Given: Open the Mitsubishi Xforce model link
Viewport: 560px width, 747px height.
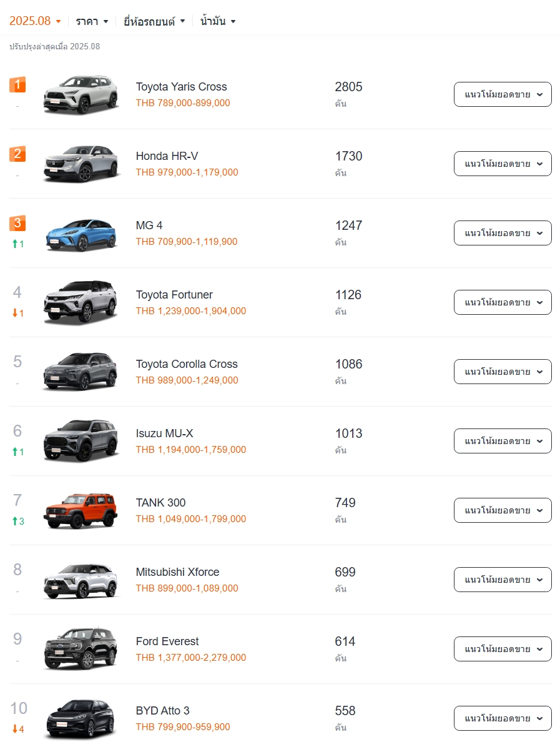Looking at the screenshot, I should point(177,572).
